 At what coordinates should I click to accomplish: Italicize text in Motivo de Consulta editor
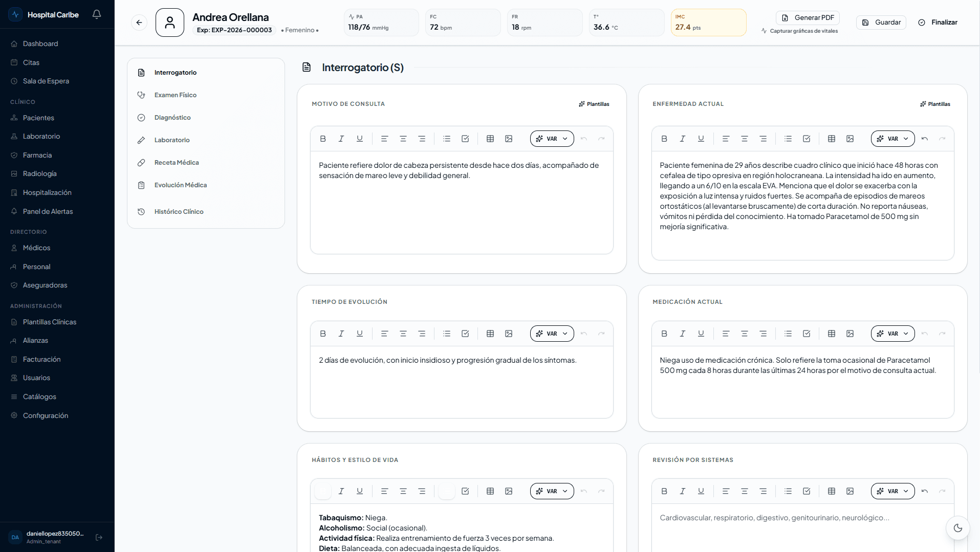point(341,139)
